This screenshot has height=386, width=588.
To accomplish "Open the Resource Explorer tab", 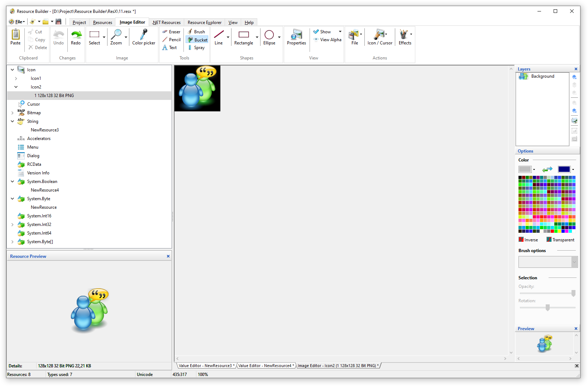I will (x=204, y=22).
